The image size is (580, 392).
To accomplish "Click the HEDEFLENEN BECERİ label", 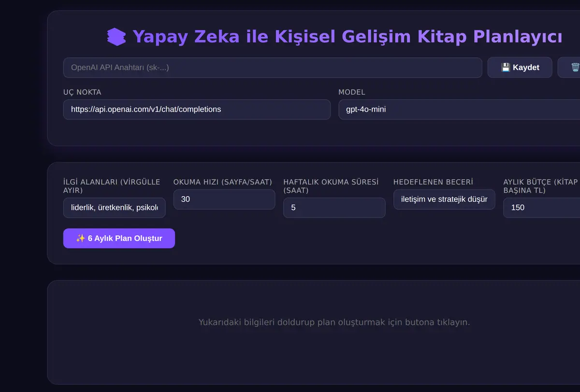I will pyautogui.click(x=433, y=182).
